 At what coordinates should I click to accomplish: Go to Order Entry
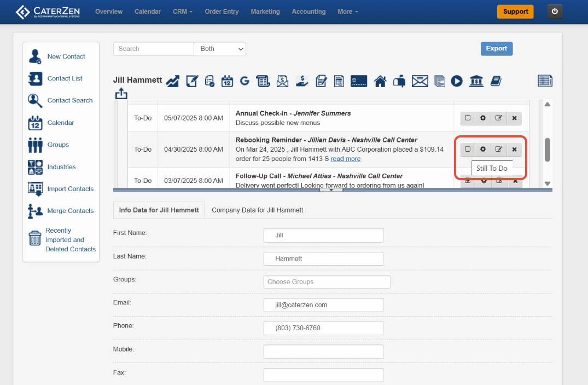(222, 12)
